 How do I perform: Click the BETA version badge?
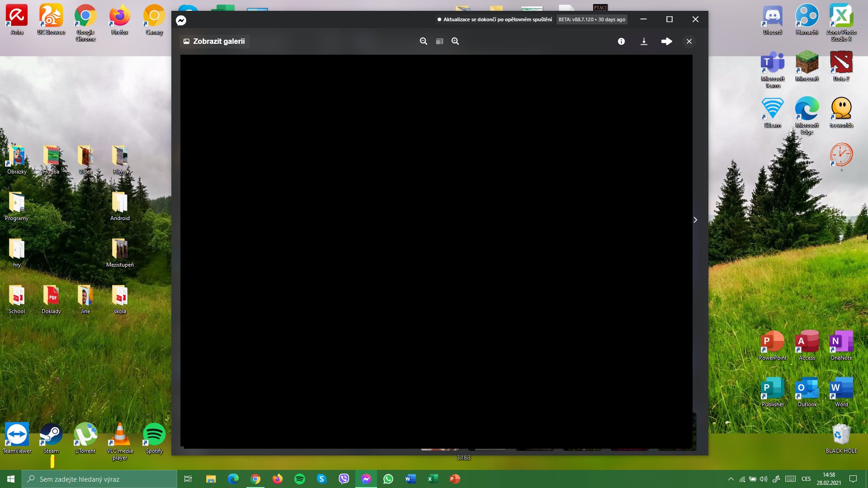[x=592, y=19]
